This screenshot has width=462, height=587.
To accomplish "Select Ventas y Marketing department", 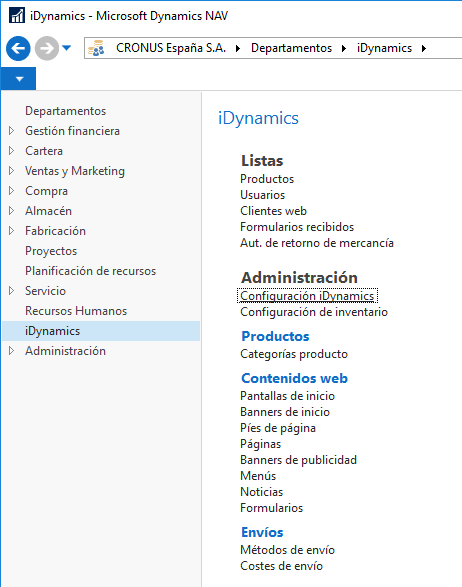I will pyautogui.click(x=75, y=171).
